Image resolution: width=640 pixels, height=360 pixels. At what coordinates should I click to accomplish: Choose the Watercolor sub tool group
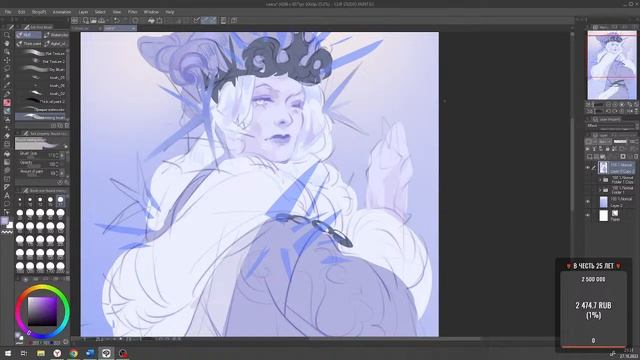point(56,35)
